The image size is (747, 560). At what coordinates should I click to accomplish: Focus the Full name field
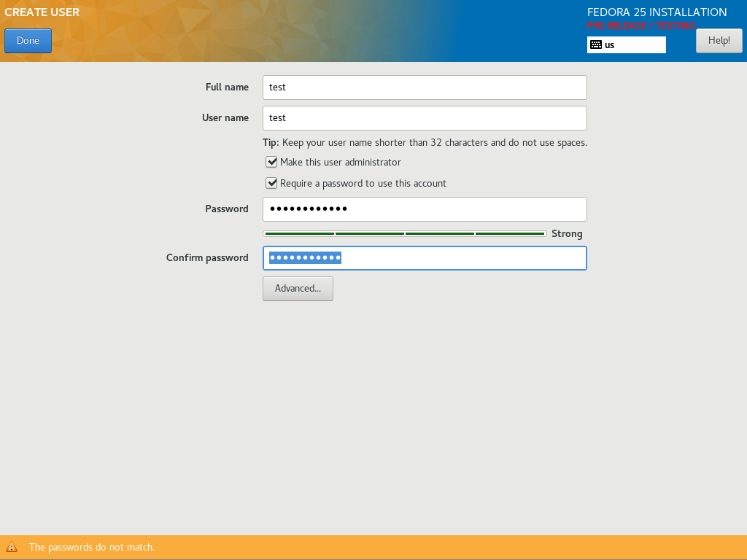[x=425, y=87]
